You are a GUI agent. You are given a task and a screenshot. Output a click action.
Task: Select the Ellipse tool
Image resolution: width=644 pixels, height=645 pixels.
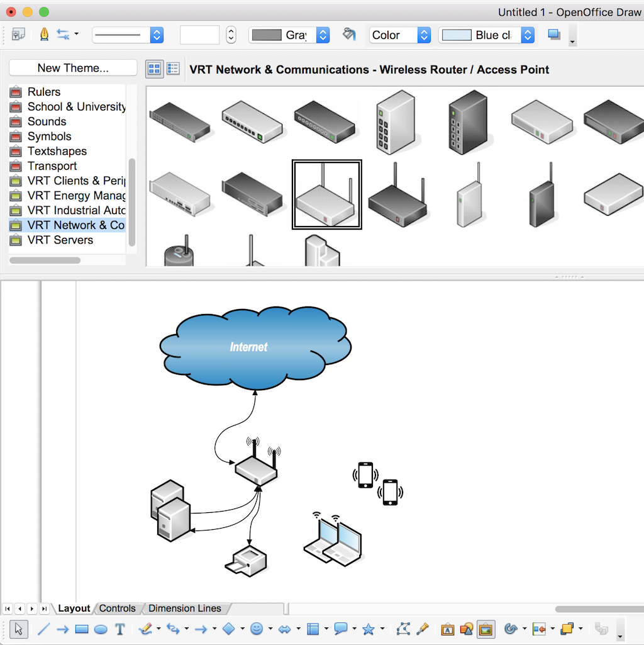point(99,629)
